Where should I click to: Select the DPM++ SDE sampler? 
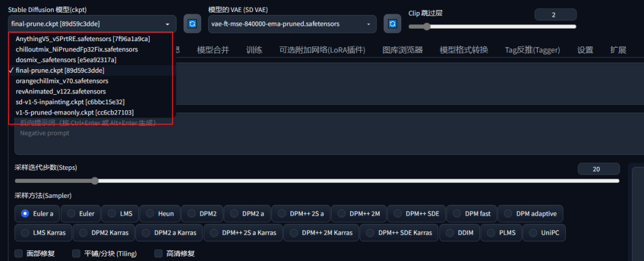(416, 213)
